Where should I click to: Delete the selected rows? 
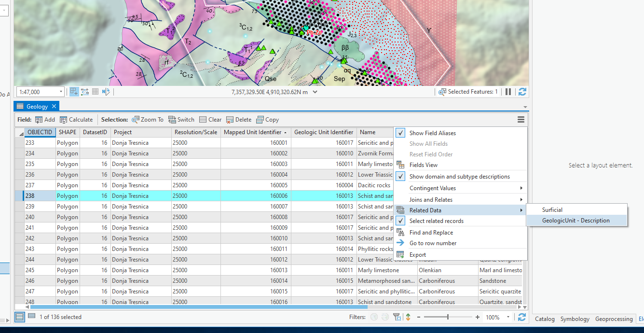click(x=239, y=120)
